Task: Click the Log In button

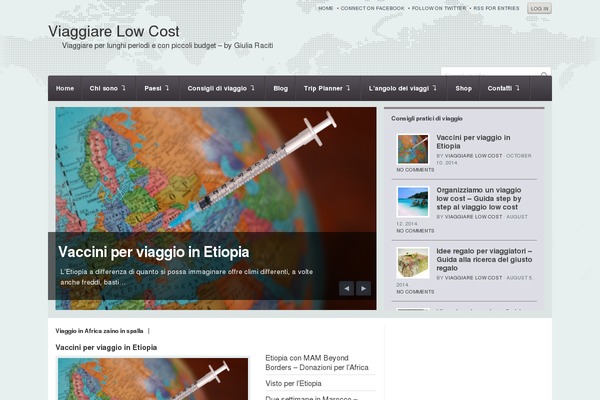Action: (x=540, y=8)
